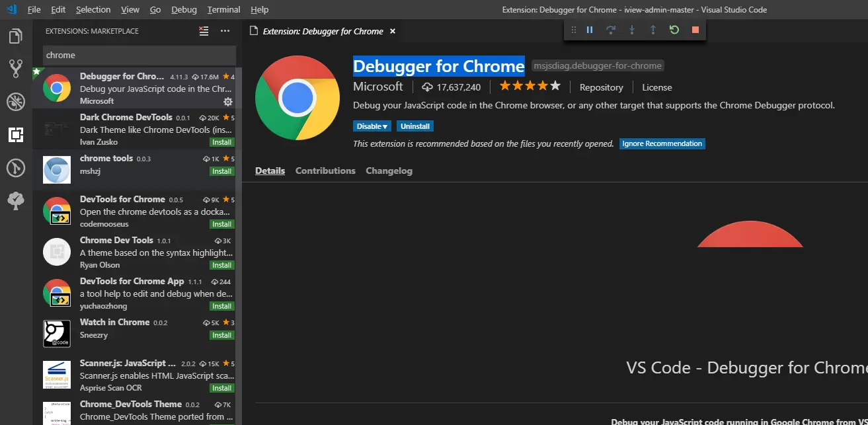Clear extensions search results icon
The height and width of the screenshot is (425, 868).
204,31
